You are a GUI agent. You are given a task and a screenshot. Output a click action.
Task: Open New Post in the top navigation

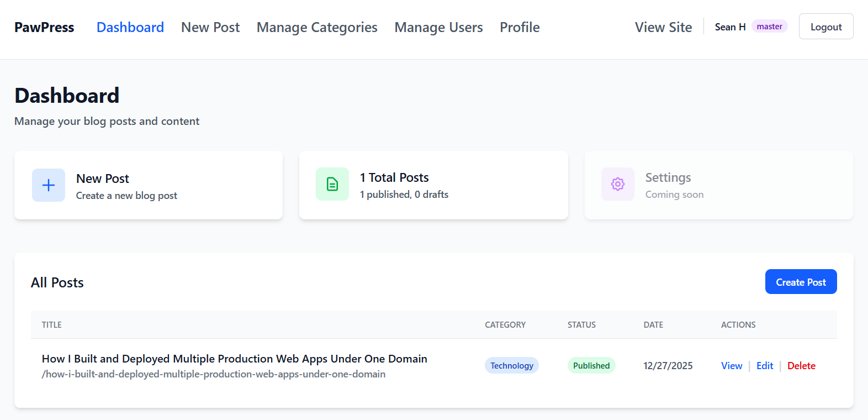point(210,28)
